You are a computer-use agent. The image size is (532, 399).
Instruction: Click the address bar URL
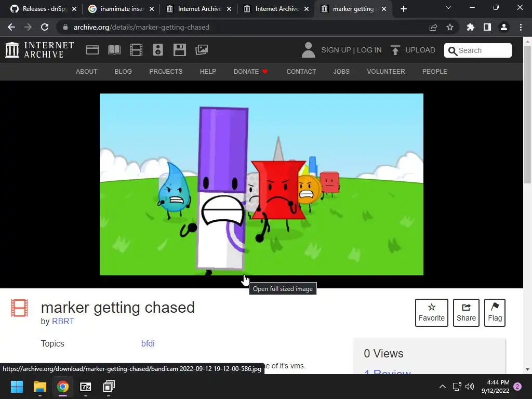tap(141, 27)
